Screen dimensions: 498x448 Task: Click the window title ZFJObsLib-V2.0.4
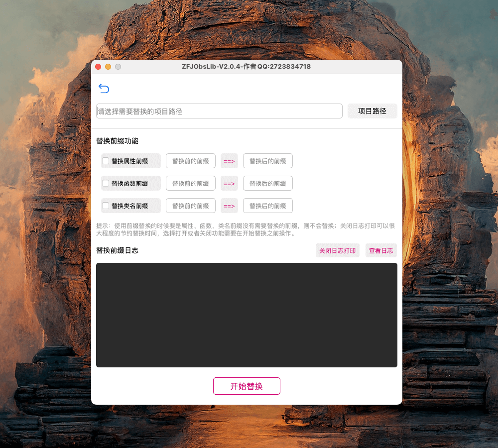[246, 67]
